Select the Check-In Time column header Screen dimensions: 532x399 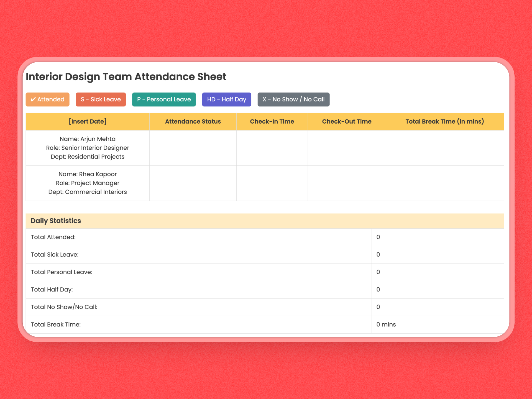[x=272, y=122]
